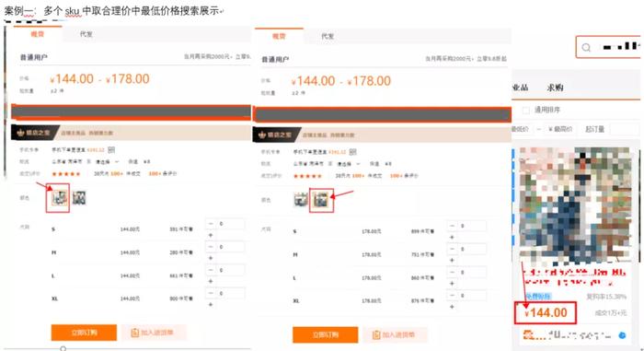
Task: Click the crown shop badge in left panel
Action: [34, 133]
